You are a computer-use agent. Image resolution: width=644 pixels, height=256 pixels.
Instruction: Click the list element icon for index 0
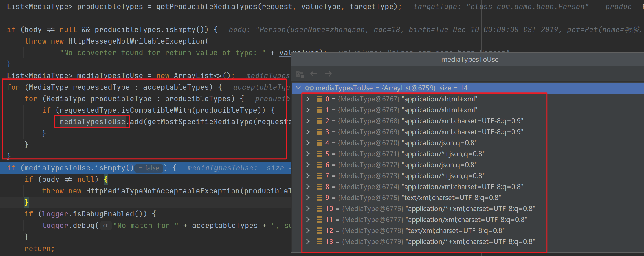point(319,99)
